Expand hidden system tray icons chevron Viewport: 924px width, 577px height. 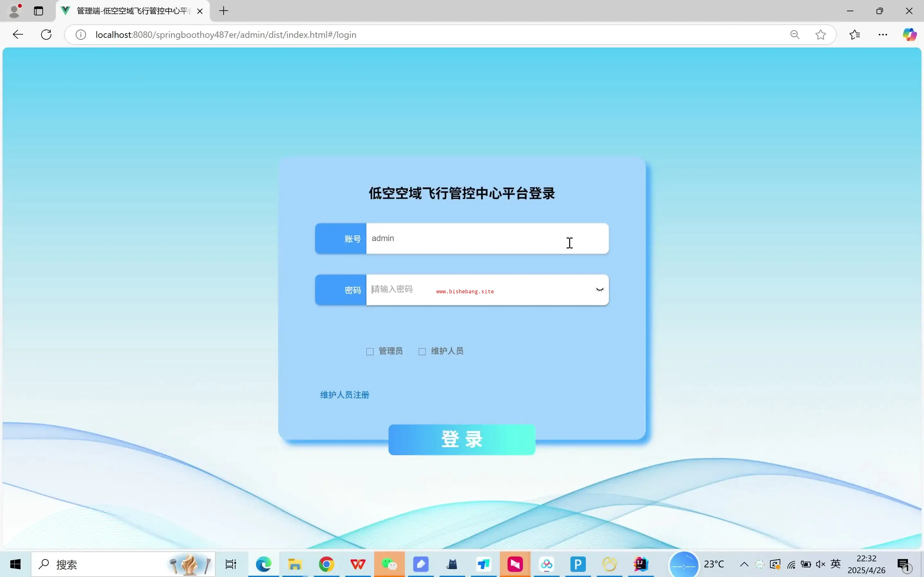point(744,564)
